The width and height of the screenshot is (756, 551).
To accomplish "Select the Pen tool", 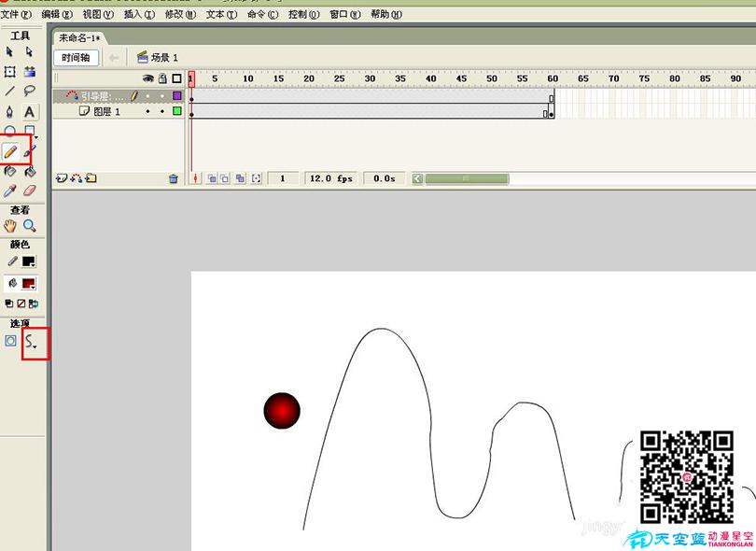I will click(9, 112).
